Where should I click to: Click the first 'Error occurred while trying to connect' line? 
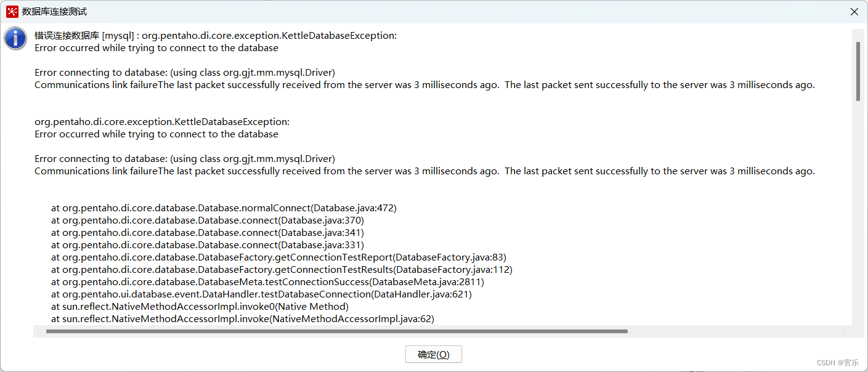156,48
